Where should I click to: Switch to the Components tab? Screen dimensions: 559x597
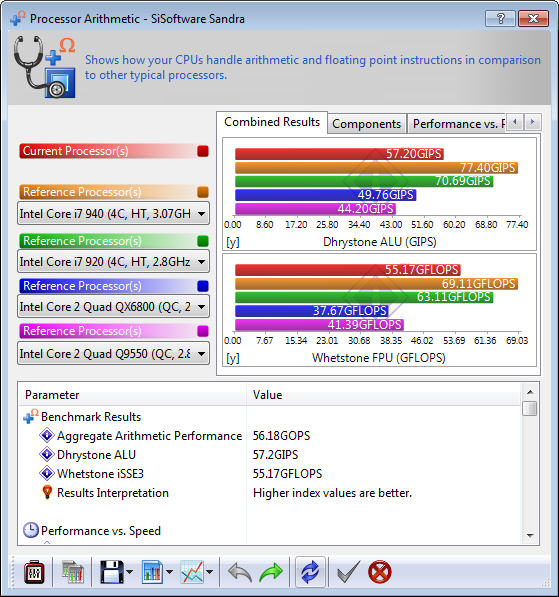click(366, 124)
